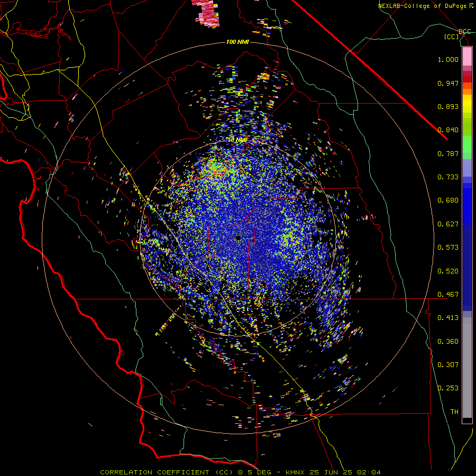
Task: Click the TH threshold label on legend
Action: pos(454,412)
